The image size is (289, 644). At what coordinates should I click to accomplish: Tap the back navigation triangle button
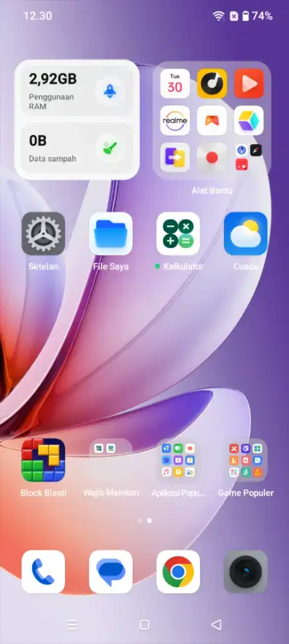click(x=217, y=625)
